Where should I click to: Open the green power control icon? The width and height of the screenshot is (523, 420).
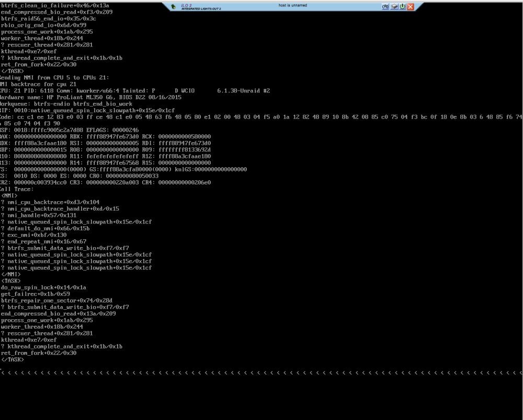(x=403, y=6)
